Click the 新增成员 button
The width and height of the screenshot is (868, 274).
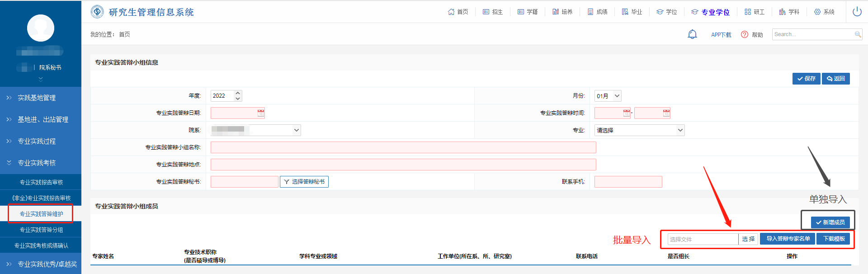[830, 222]
